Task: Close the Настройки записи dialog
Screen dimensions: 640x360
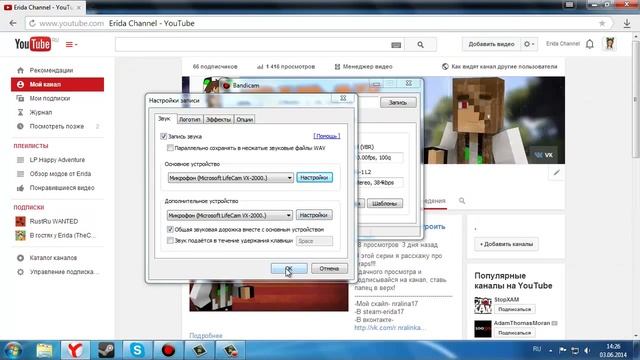Action: [343, 98]
